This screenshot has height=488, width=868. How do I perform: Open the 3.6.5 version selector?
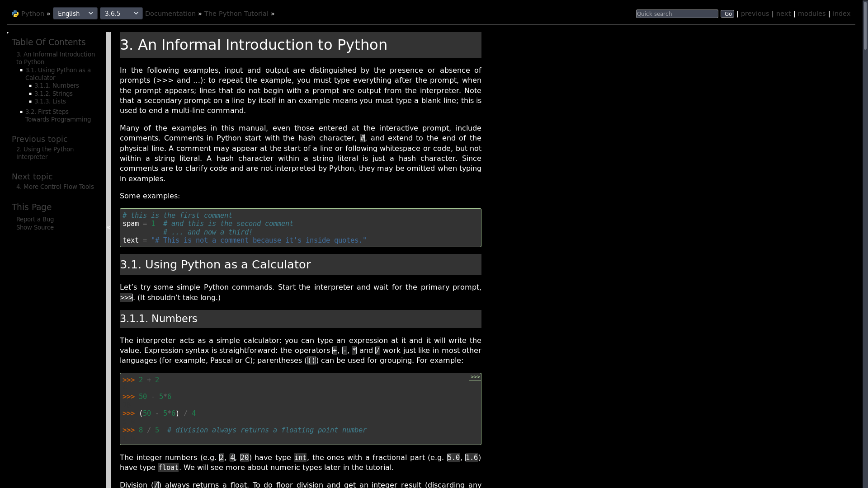click(121, 13)
